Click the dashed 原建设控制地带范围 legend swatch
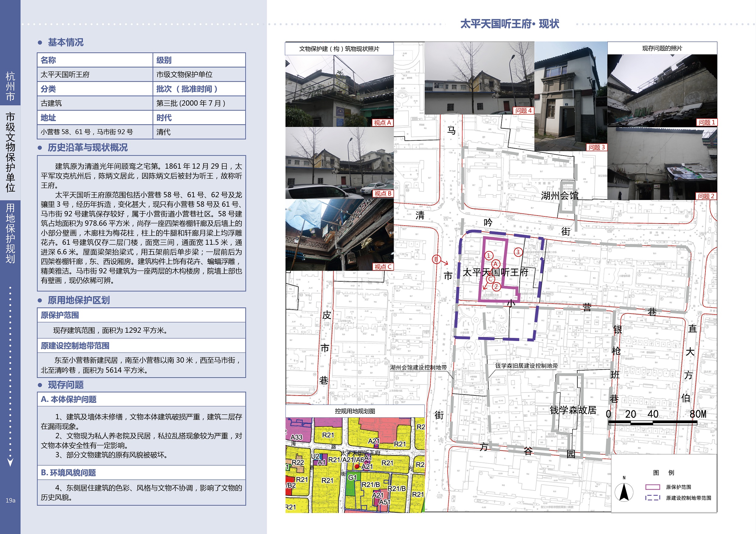Image resolution: width=756 pixels, height=534 pixels. click(652, 497)
